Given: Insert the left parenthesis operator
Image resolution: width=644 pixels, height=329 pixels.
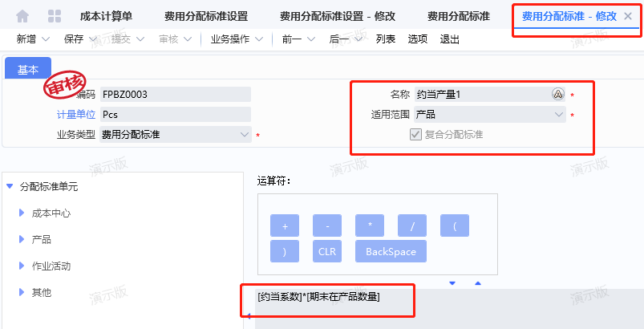Looking at the screenshot, I should pyautogui.click(x=455, y=225).
